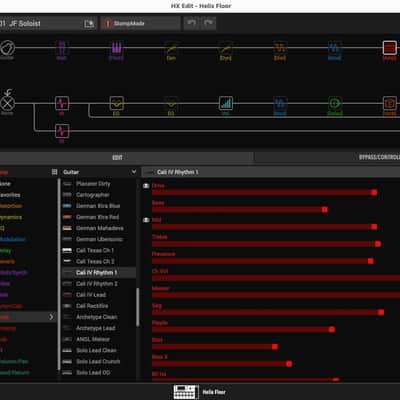Expand the selected Amp category chevron

point(51,317)
